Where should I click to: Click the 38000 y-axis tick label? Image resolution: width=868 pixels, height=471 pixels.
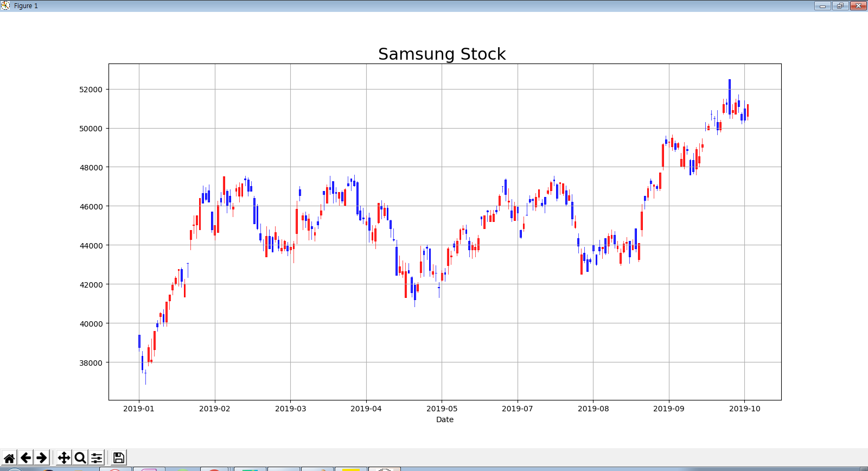91,363
